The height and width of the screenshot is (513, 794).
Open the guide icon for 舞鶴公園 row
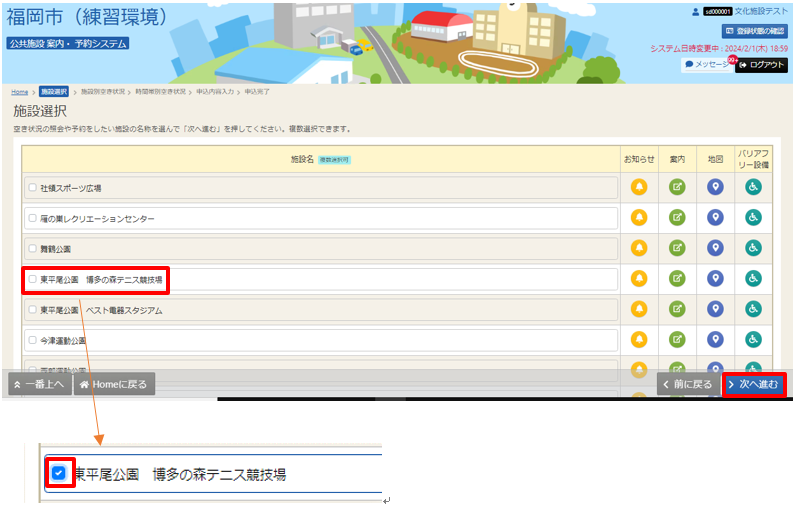pos(677,248)
